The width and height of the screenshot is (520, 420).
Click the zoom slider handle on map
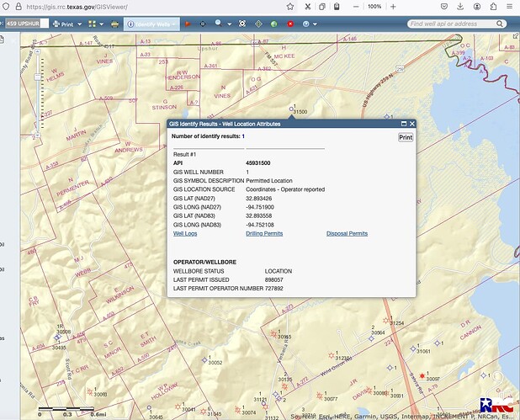38,77
